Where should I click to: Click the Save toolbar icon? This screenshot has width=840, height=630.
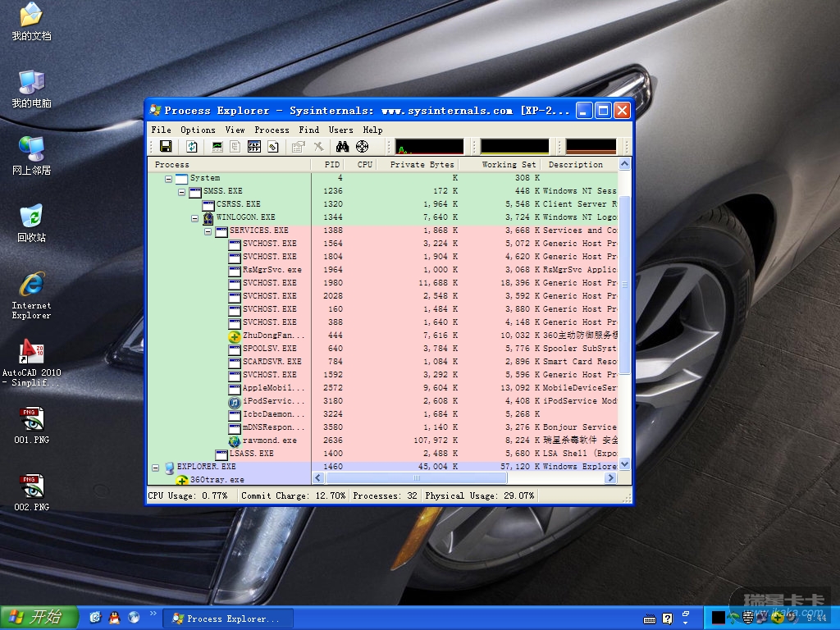coord(166,147)
